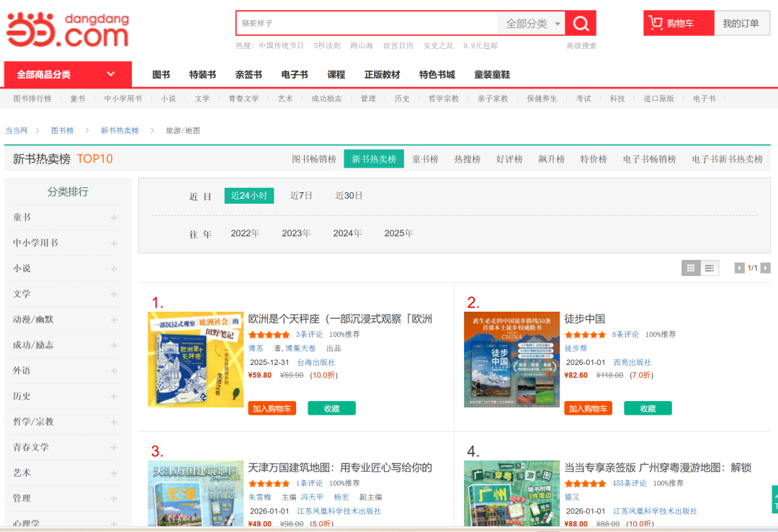Expand 外语 category plus icon

coord(114,371)
